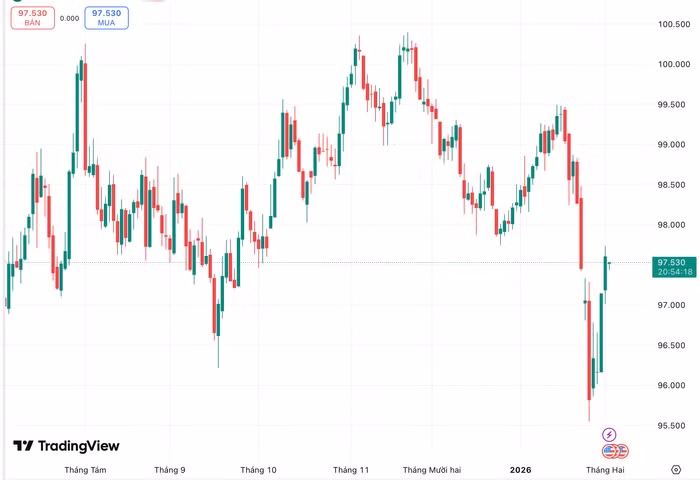
Task: Click the blue 97.530 MUA buy button
Action: [106, 18]
